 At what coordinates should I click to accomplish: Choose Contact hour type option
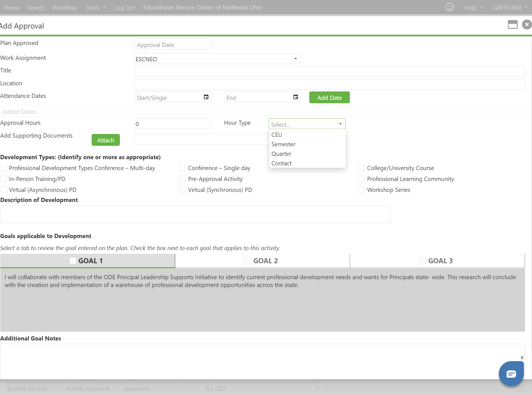tap(307, 163)
